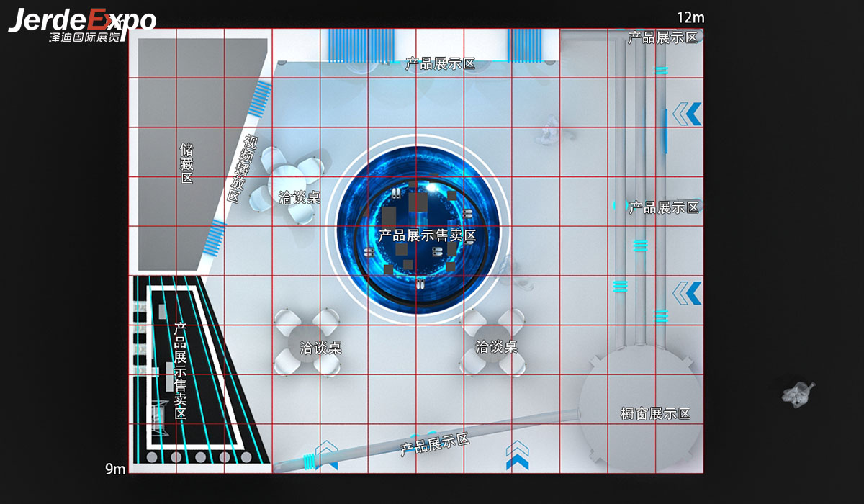Click the slanted 产品展示区 label at bottom
Image resolution: width=864 pixels, height=504 pixels.
(x=434, y=445)
